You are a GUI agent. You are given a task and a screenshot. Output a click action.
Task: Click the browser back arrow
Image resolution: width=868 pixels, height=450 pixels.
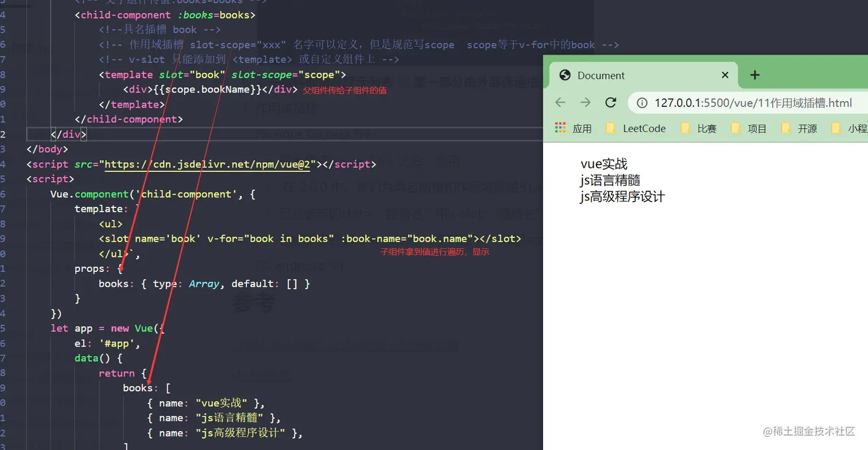click(x=560, y=102)
